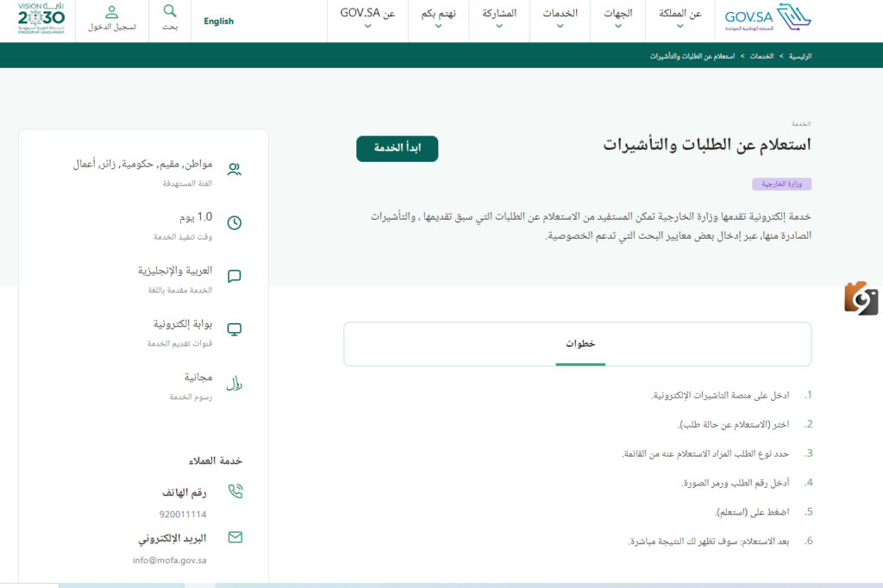Image resolution: width=883 pixels, height=588 pixels.
Task: Expand the نهتم بكم menu
Action: 438,19
